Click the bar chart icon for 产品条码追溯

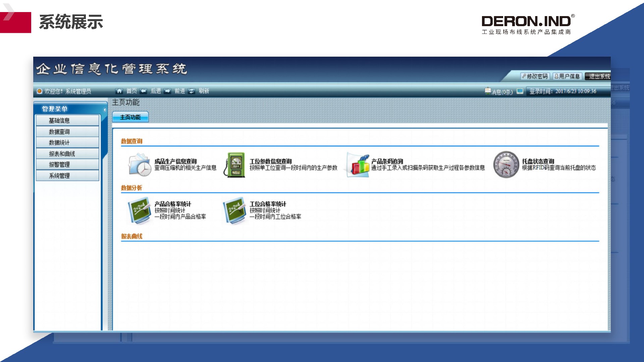pos(358,165)
